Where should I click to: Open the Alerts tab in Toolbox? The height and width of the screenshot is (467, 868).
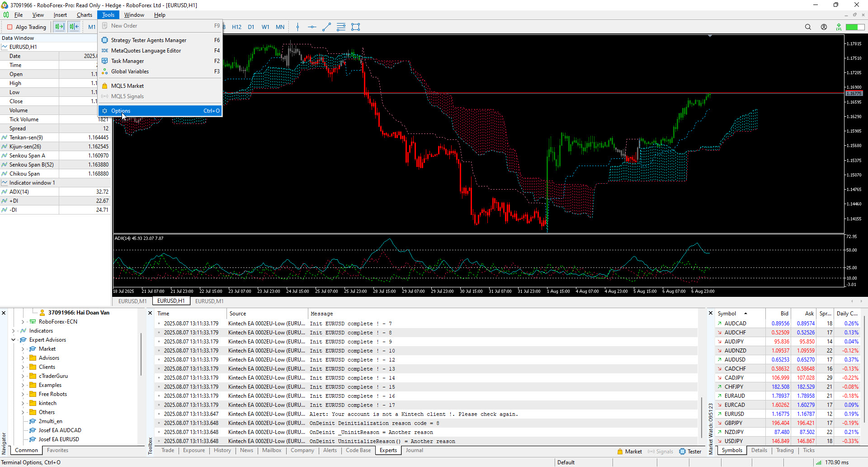(330, 450)
